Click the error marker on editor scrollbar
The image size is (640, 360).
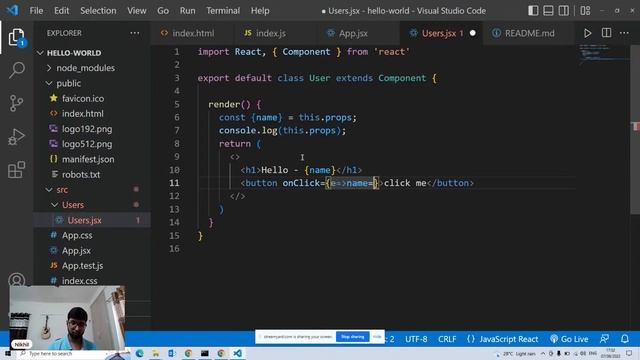click(x=636, y=126)
